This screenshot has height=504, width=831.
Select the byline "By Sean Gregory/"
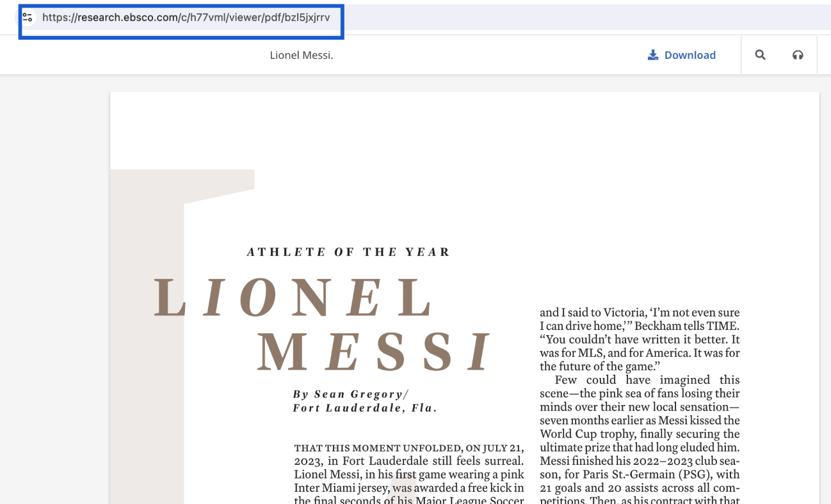pyautogui.click(x=351, y=394)
